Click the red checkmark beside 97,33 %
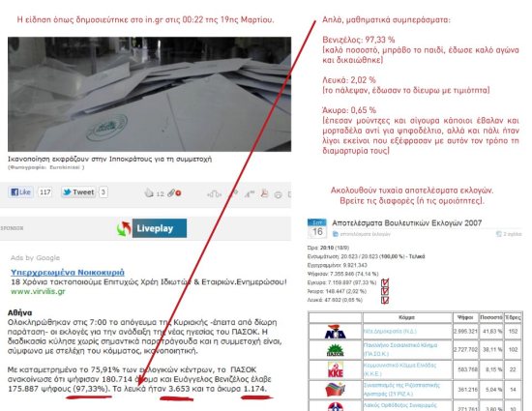Image resolution: width=532 pixels, height=411 pixels. tap(385, 282)
